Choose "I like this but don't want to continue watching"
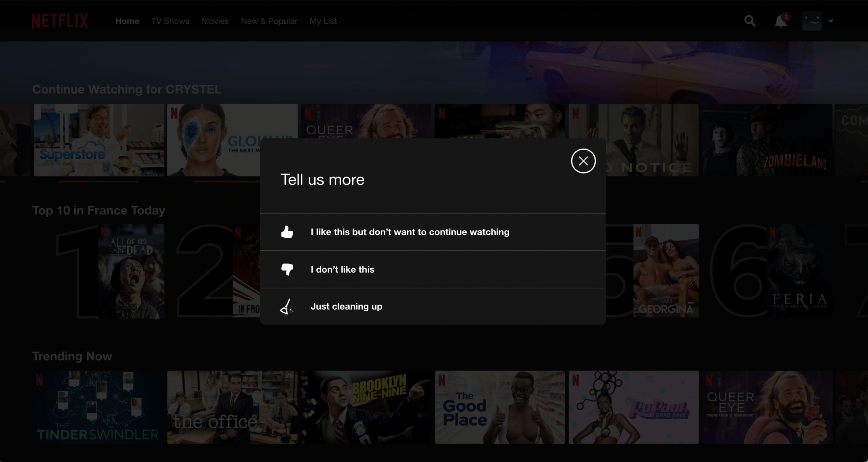Screen dimensions: 868x462 tap(410, 232)
